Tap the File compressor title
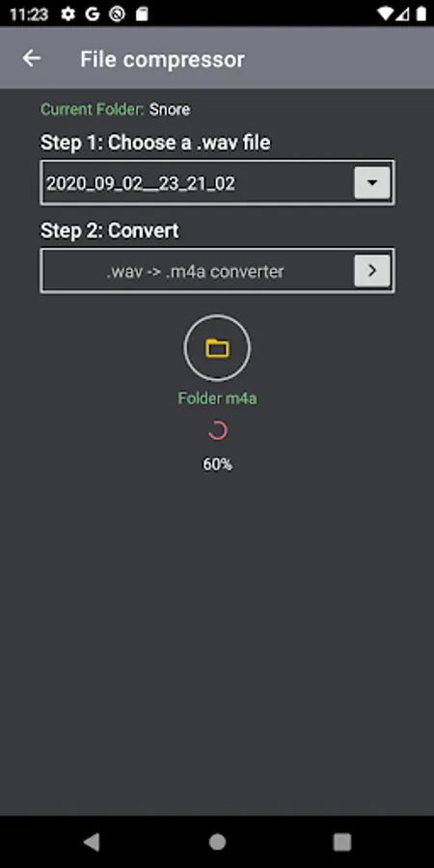 162,59
